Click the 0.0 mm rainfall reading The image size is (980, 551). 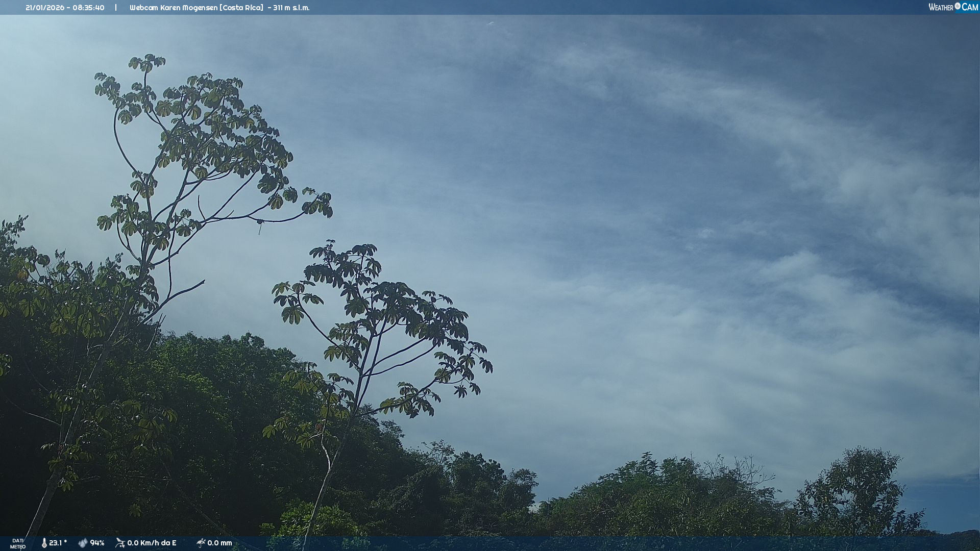click(x=219, y=543)
